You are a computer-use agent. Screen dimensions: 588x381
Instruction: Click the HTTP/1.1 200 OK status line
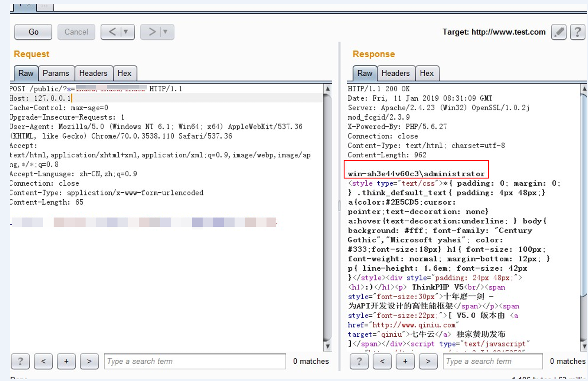[379, 89]
